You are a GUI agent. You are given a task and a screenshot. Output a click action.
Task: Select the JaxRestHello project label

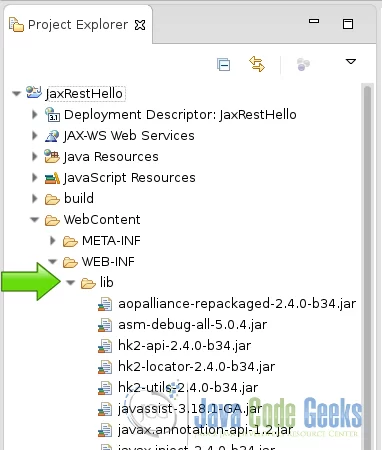pyautogui.click(x=84, y=93)
